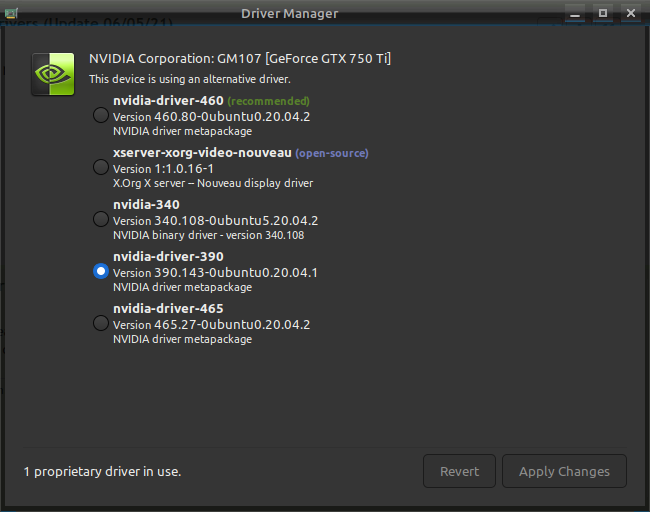
Task: Select the xserver-xorg-video-nouveau radio button
Action: click(101, 167)
